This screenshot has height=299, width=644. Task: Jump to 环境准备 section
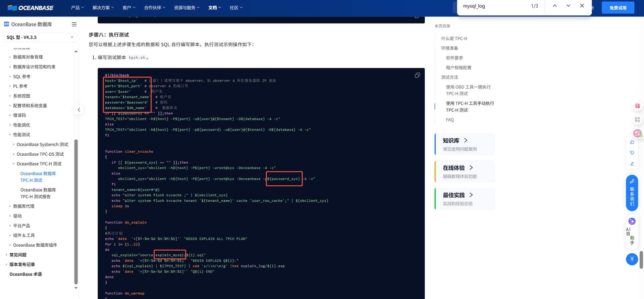click(449, 48)
